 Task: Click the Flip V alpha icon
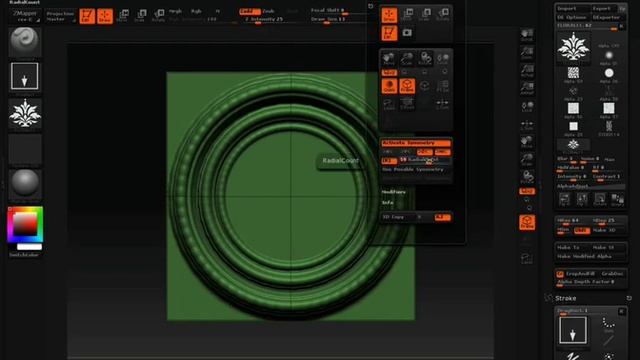[582, 199]
